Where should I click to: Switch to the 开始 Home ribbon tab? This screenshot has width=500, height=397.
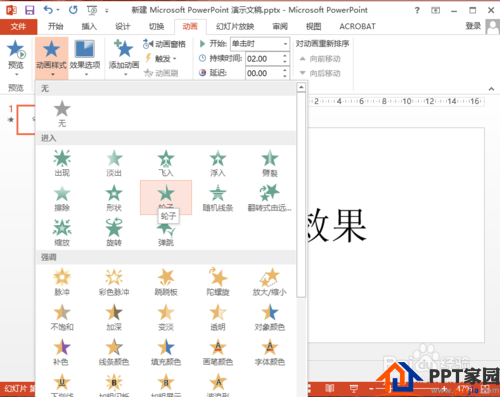55,26
